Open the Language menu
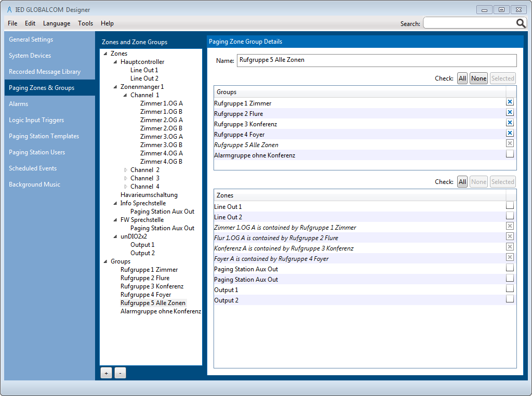 point(57,23)
